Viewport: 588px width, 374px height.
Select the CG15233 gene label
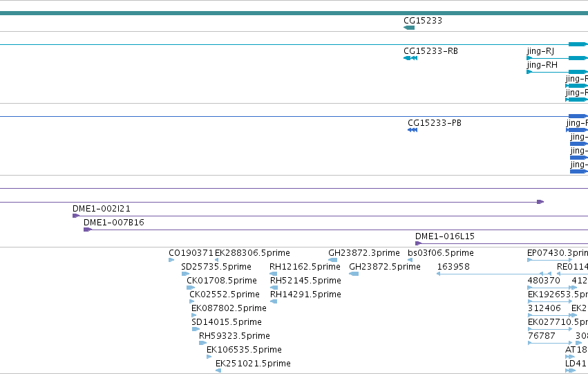tap(423, 21)
